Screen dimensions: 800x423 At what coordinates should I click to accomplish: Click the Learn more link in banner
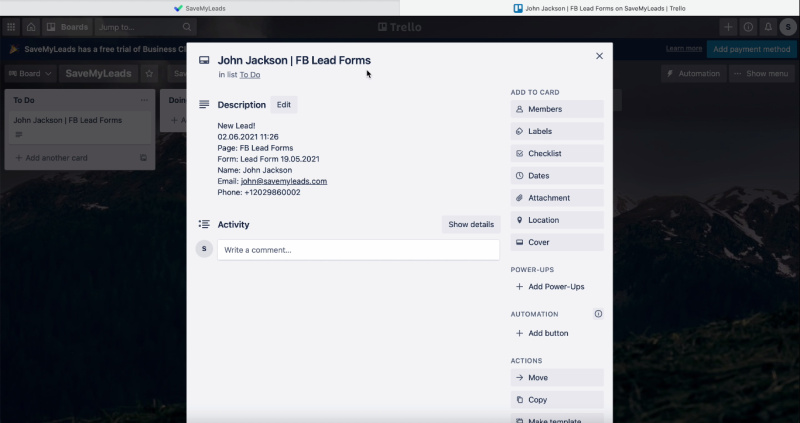click(x=684, y=48)
